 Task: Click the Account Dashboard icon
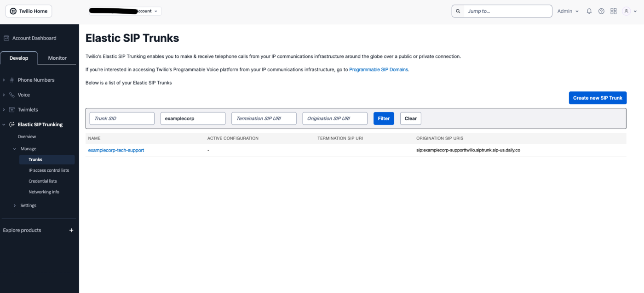6,38
